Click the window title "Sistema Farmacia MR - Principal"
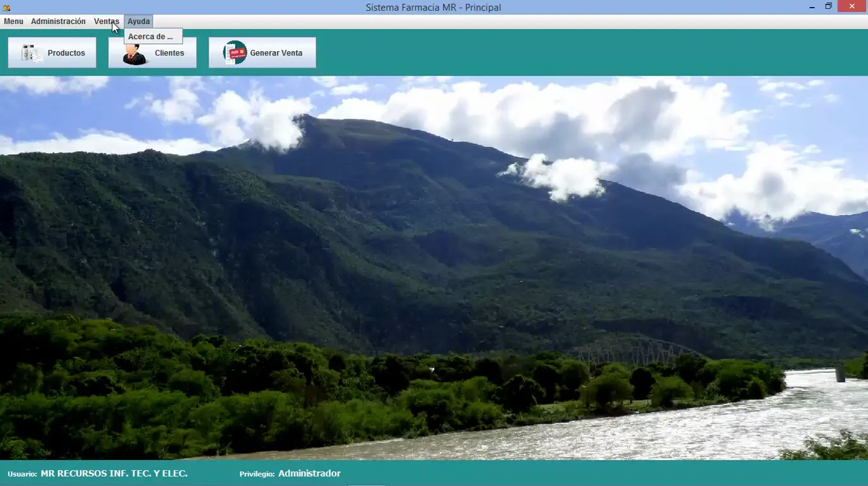 point(433,8)
